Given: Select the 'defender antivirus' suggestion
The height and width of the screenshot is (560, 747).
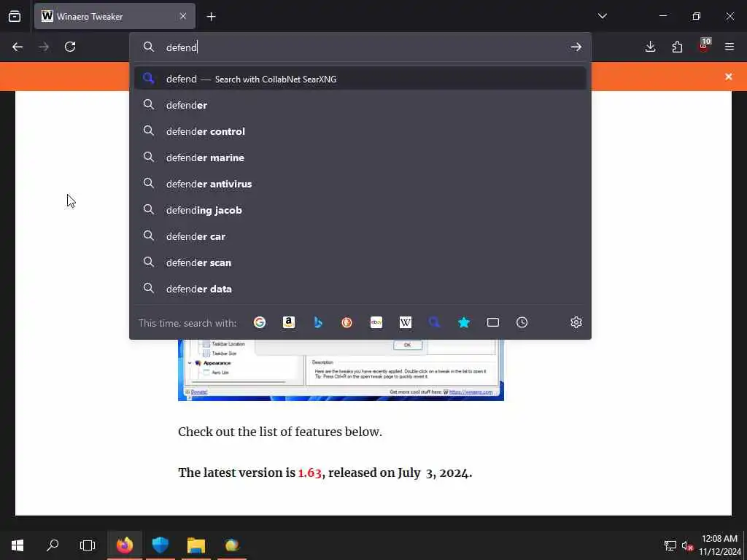Looking at the screenshot, I should pos(360,183).
